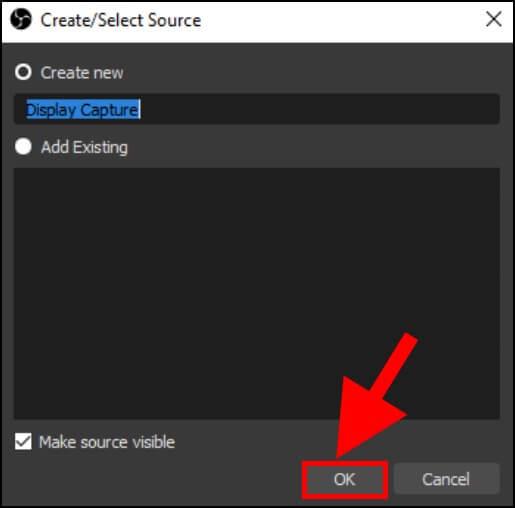The image size is (515, 508).
Task: Close the Create/Select Source dialog
Action: tap(494, 19)
